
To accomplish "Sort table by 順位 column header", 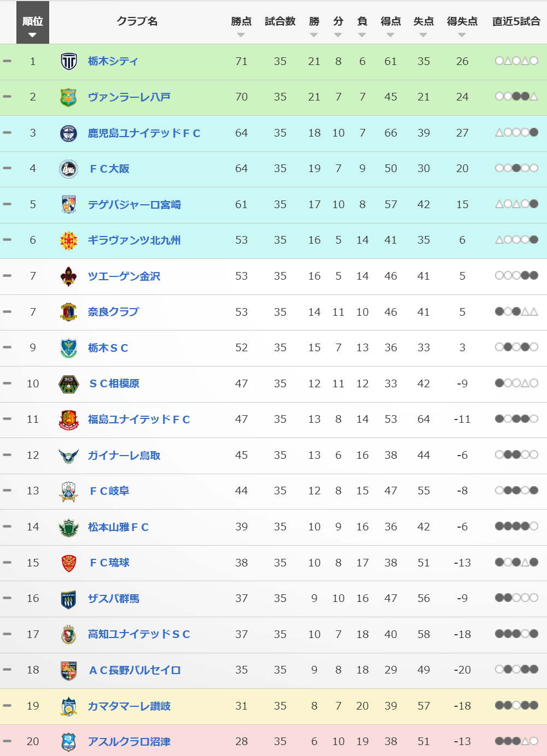I will (x=33, y=22).
